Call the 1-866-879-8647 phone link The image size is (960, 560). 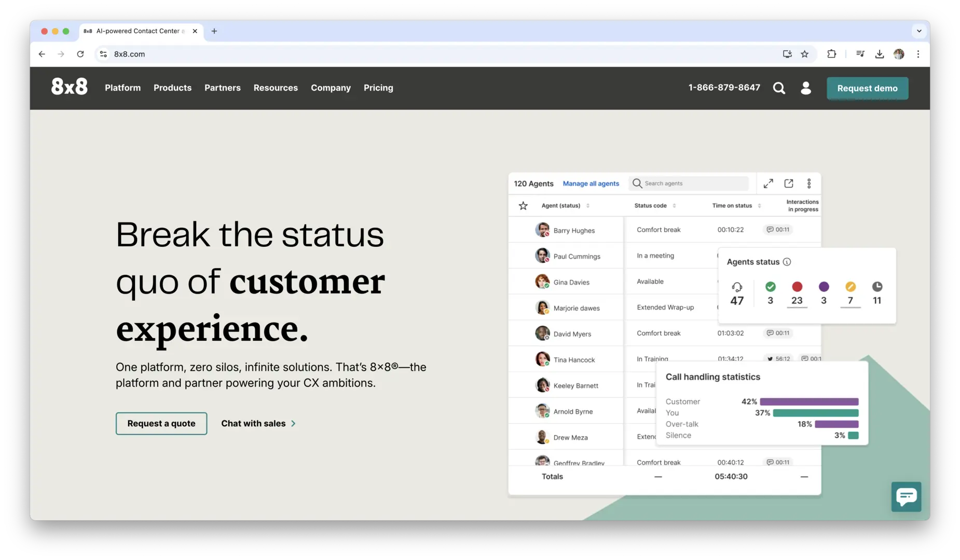tap(724, 88)
